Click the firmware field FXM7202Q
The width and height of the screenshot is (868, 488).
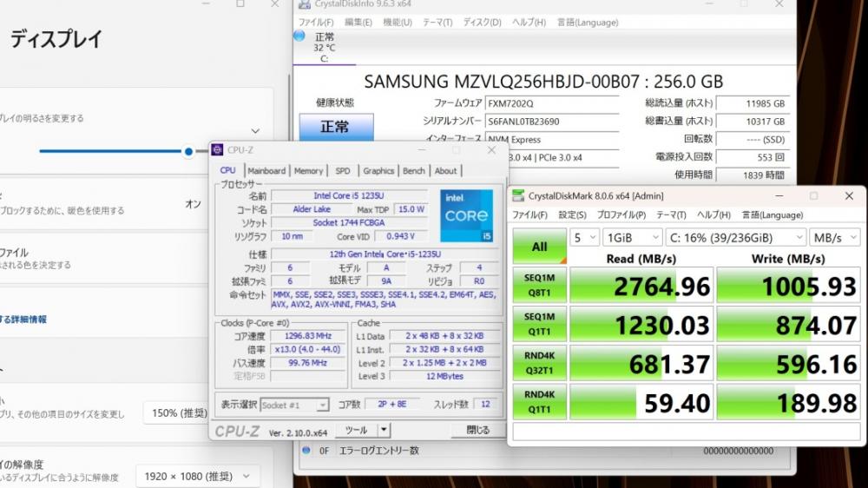tap(552, 103)
